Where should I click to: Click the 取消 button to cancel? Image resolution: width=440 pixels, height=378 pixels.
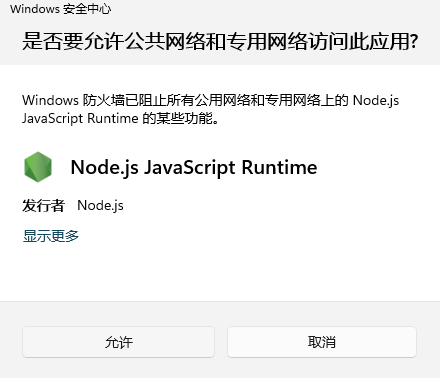point(322,342)
